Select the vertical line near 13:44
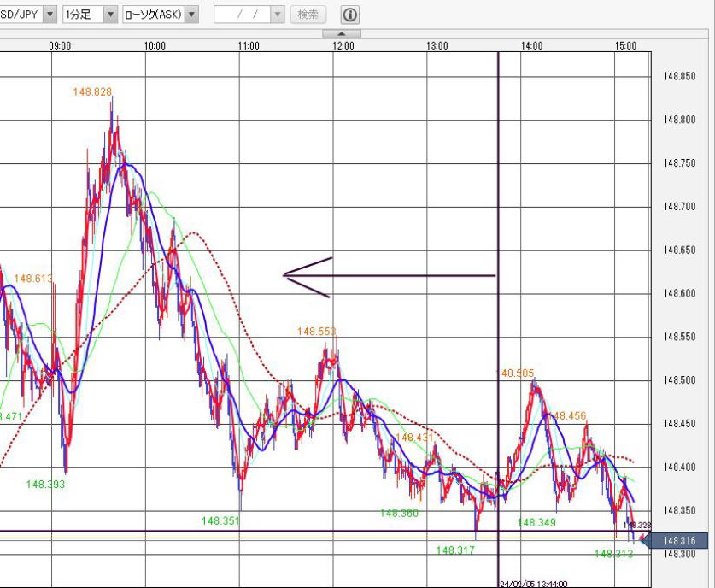Screen dimensions: 715x588 point(498,171)
